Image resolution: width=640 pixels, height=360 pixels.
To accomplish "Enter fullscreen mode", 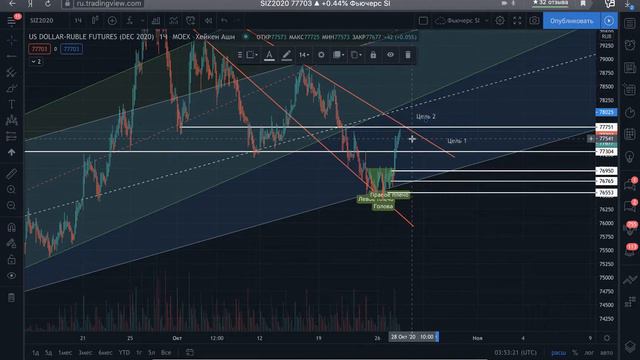I will 517,20.
